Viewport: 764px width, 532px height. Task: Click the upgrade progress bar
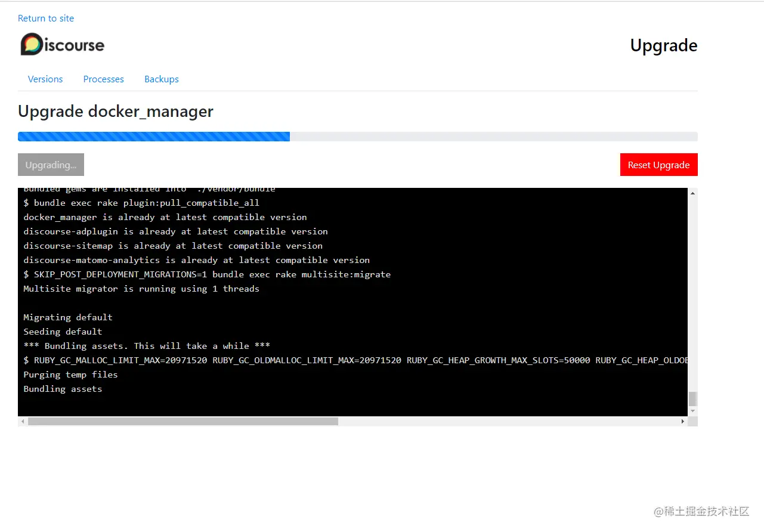click(358, 137)
